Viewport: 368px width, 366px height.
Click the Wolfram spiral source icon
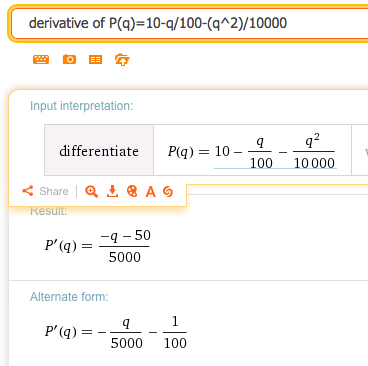click(168, 192)
